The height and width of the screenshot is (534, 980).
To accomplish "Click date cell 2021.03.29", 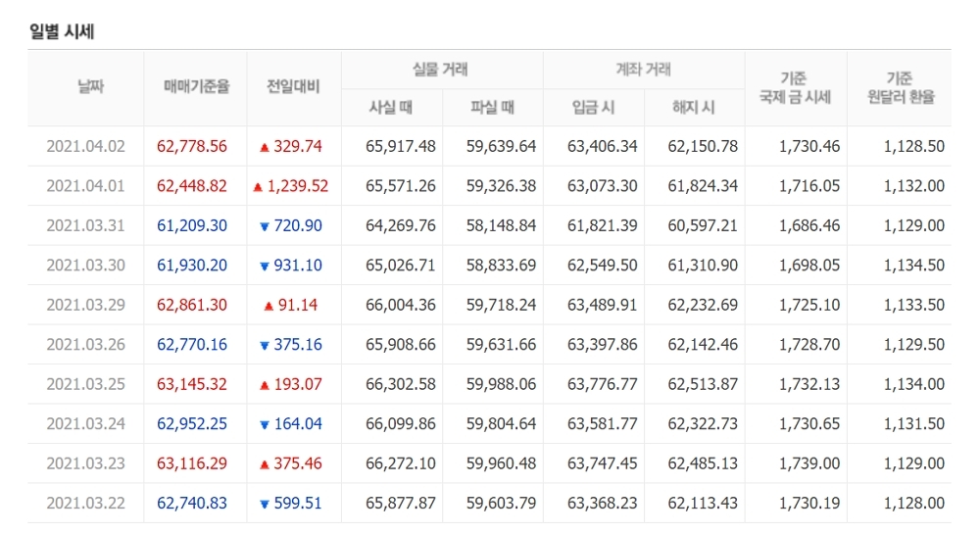I will [x=85, y=305].
